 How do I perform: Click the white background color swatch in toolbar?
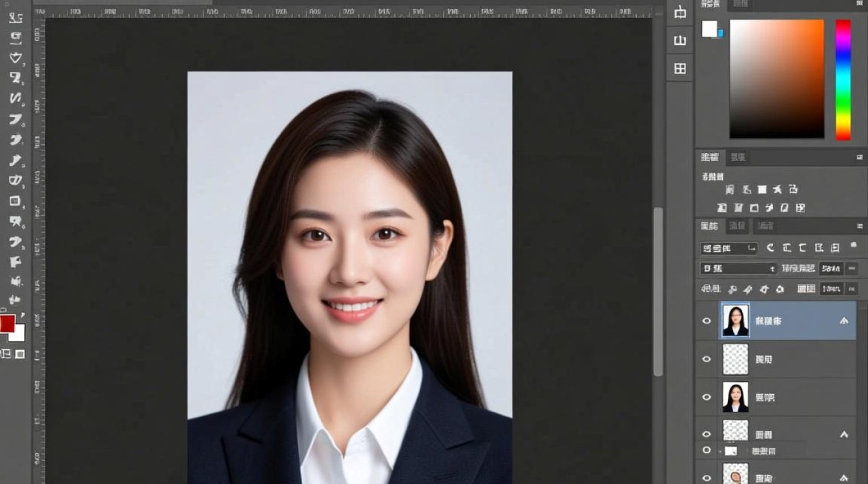pos(19,336)
